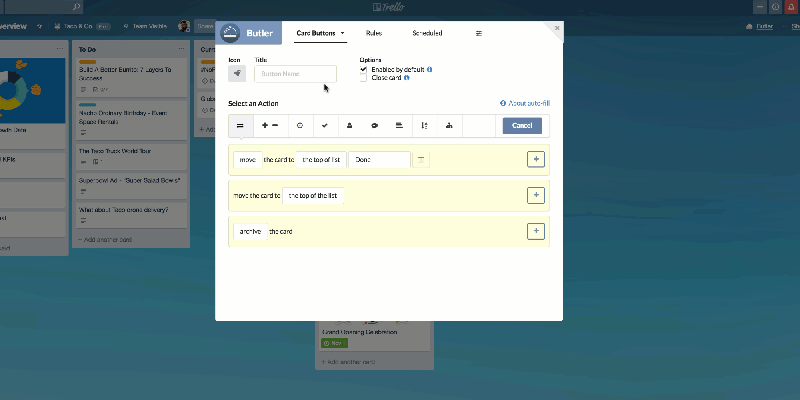Select the Content comment-bubble action icon
Image resolution: width=800 pixels, height=400 pixels.
(374, 126)
